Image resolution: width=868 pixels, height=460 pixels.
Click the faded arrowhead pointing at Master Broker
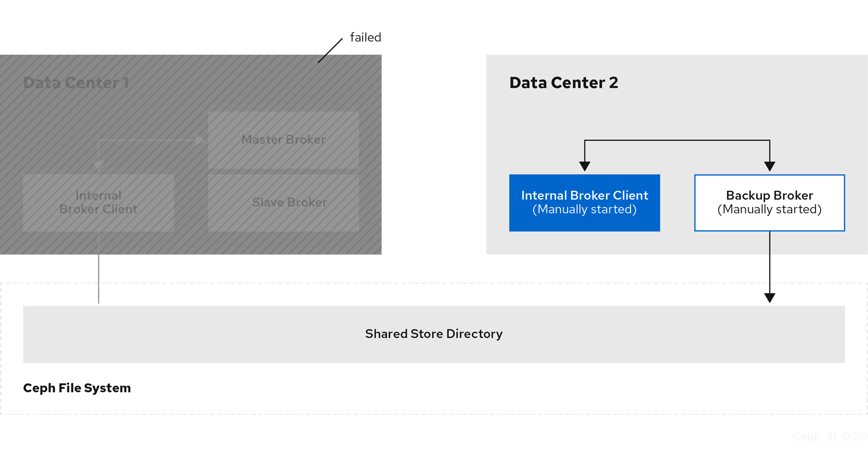pos(199,140)
